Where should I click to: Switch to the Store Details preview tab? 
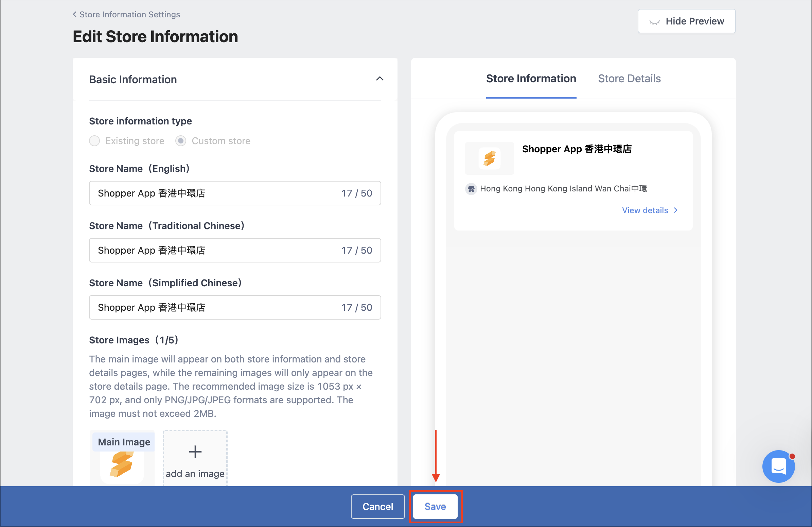[629, 79]
